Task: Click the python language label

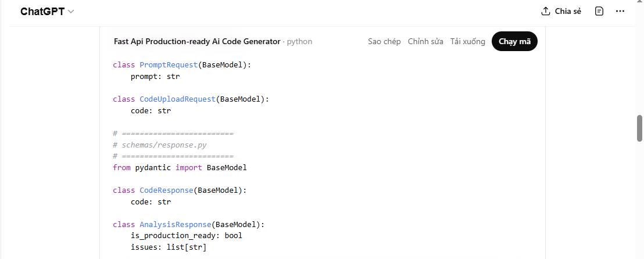Action: click(x=299, y=41)
